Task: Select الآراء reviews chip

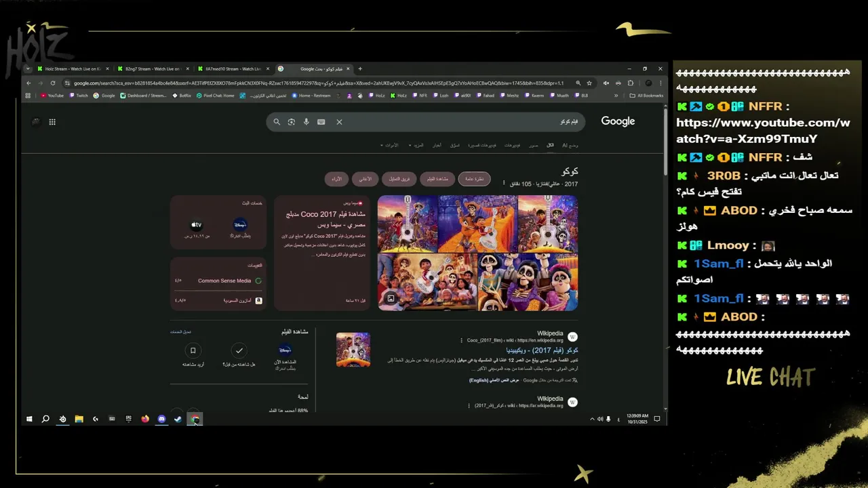Action: 337,179
